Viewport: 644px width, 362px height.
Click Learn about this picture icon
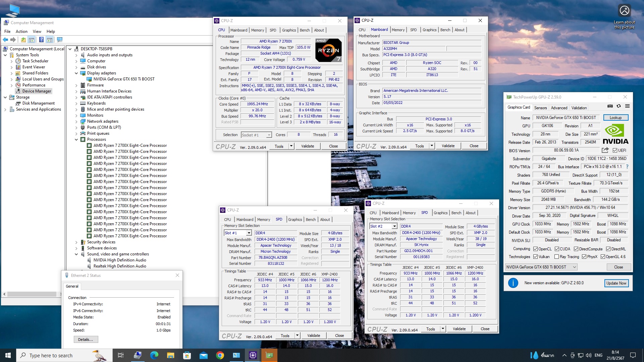click(624, 11)
